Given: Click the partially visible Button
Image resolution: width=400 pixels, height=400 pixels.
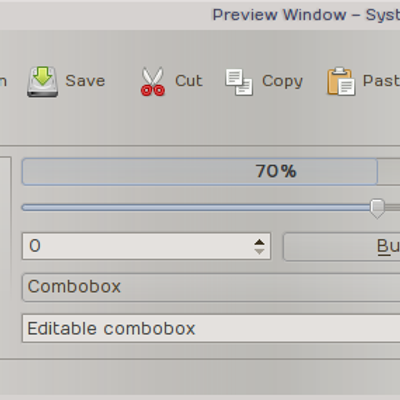Looking at the screenshot, I should 342,247.
